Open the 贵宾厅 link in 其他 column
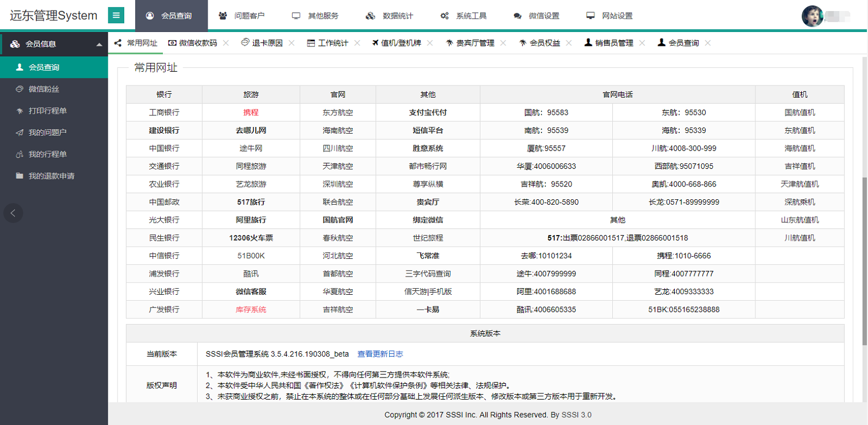 coord(428,202)
